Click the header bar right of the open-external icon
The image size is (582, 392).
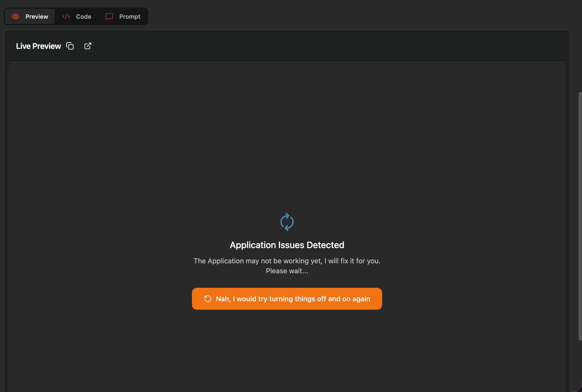coord(325,46)
